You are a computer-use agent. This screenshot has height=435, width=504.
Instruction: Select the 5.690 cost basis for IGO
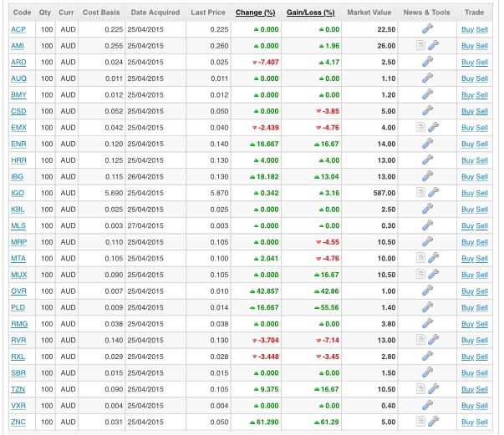pos(114,193)
